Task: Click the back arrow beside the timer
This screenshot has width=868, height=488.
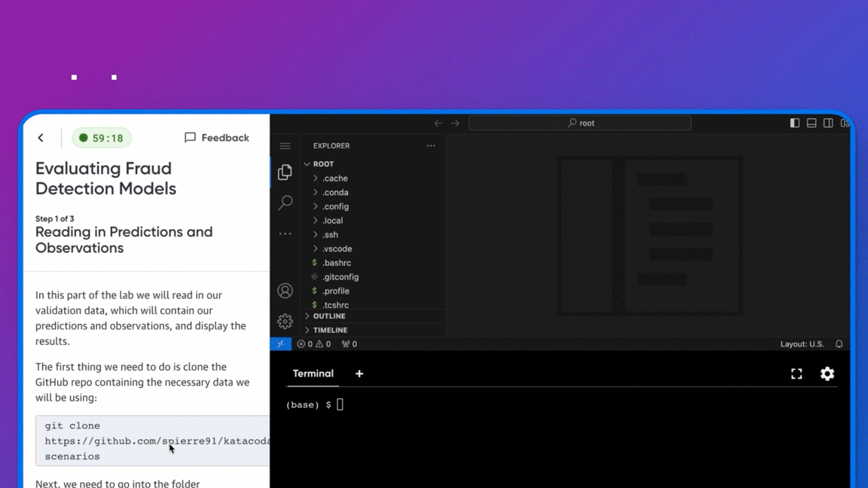Action: tap(41, 138)
